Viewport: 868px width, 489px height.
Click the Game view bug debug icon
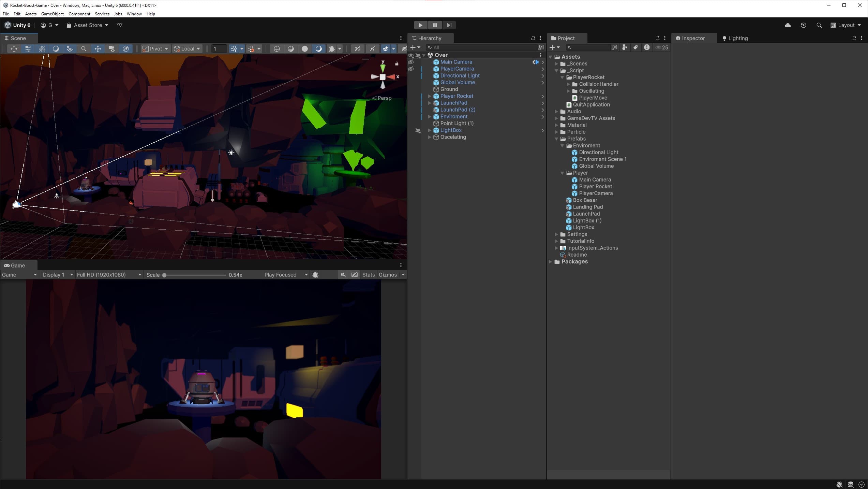click(x=315, y=275)
